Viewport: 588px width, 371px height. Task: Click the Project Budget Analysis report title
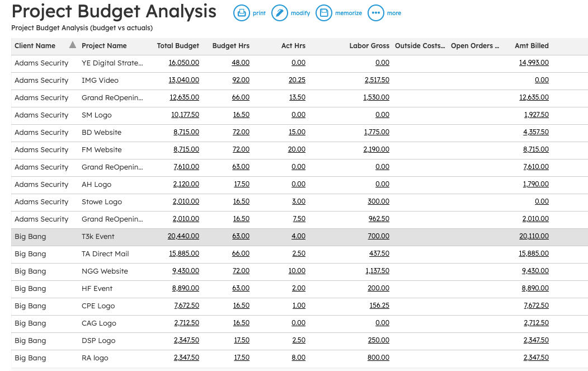pos(114,11)
